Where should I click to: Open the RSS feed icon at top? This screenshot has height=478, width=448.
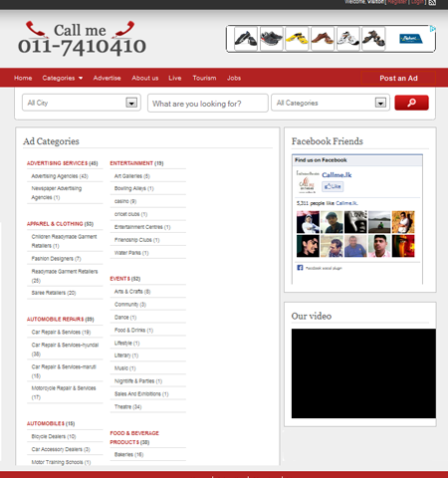coord(432,2)
